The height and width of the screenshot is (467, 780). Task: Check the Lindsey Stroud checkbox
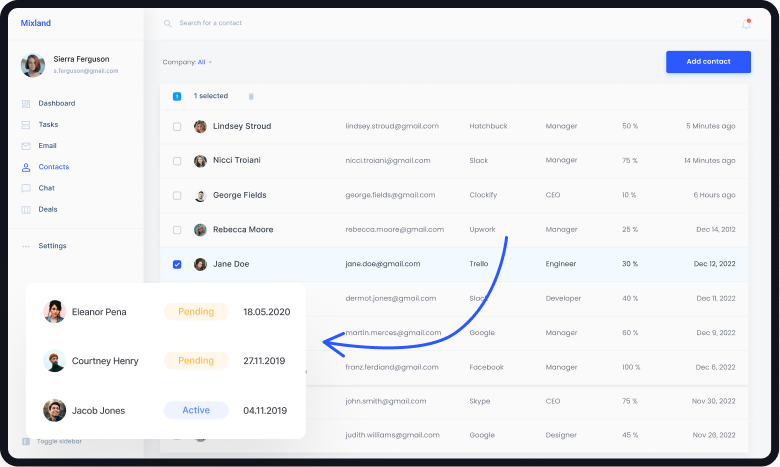point(177,127)
